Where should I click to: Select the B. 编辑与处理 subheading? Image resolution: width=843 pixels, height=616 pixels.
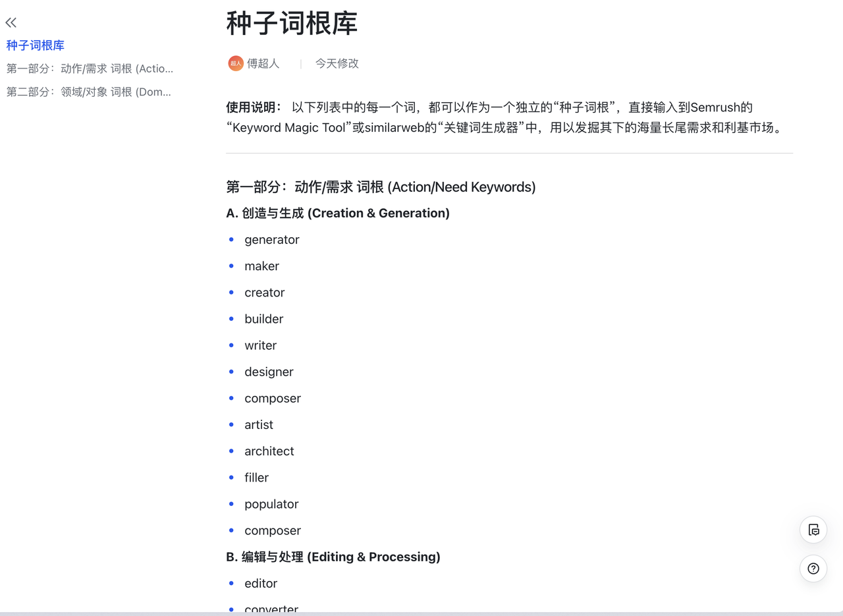tap(333, 557)
